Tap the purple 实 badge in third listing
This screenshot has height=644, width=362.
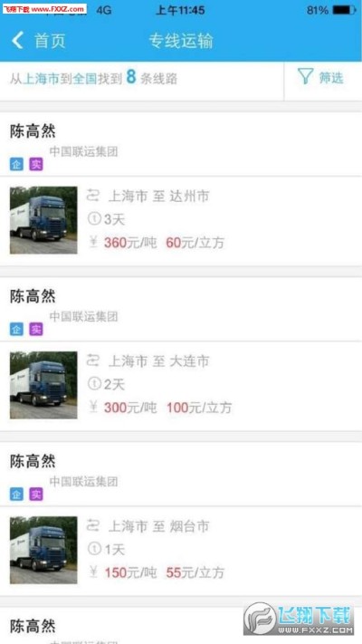point(36,494)
